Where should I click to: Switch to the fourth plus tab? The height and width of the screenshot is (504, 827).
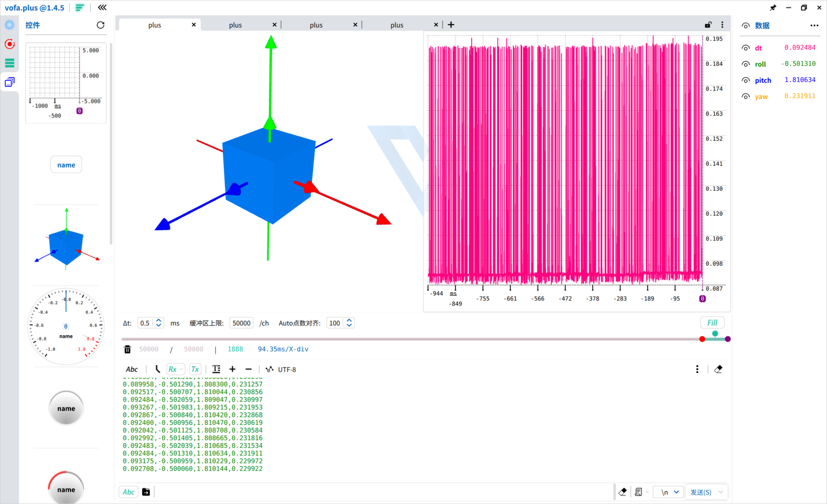coord(397,25)
